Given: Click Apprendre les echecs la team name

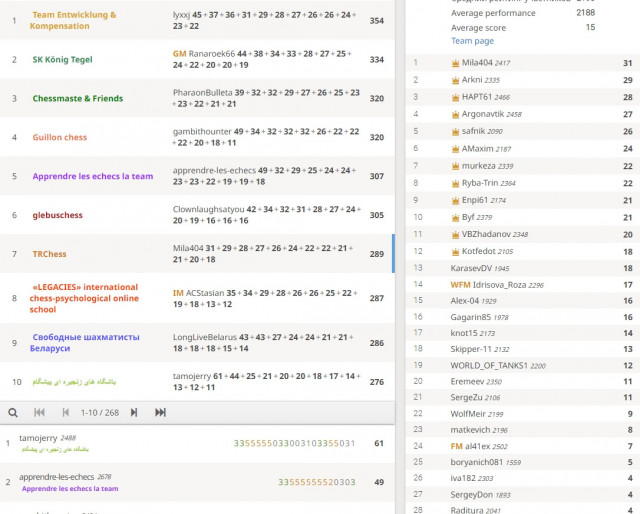Looking at the screenshot, I should click(x=93, y=176).
